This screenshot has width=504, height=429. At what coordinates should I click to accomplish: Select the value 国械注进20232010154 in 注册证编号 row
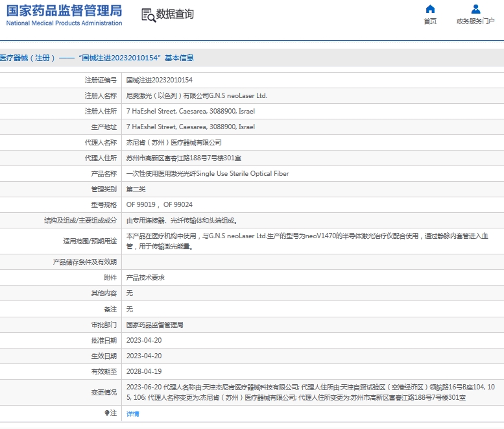(160, 80)
